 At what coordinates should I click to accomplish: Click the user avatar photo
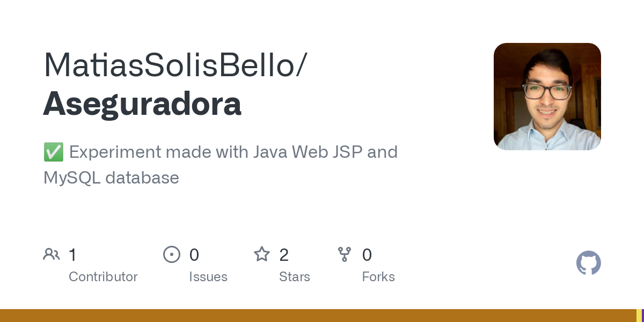click(547, 97)
